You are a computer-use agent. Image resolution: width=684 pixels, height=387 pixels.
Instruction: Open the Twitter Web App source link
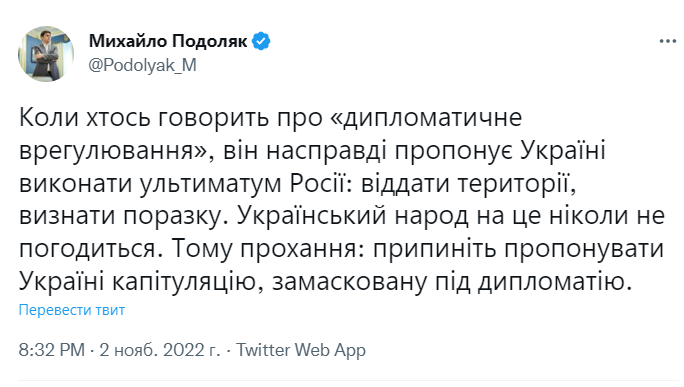[x=301, y=350]
